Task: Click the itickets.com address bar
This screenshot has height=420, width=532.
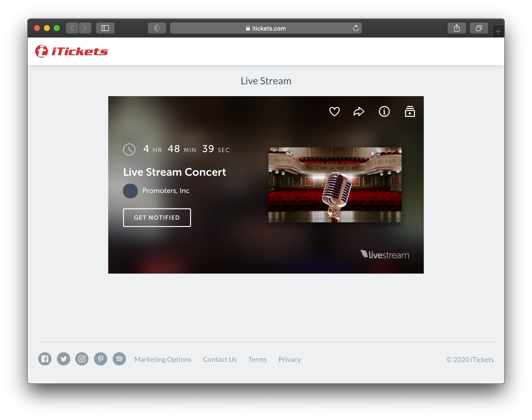Action: pos(266,28)
